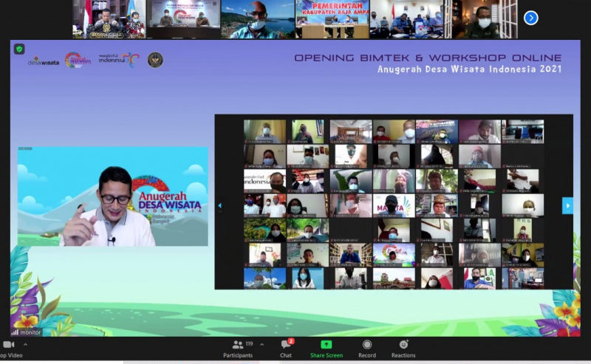Open video options caret beside the camera
The image size is (591, 364).
click(25, 344)
